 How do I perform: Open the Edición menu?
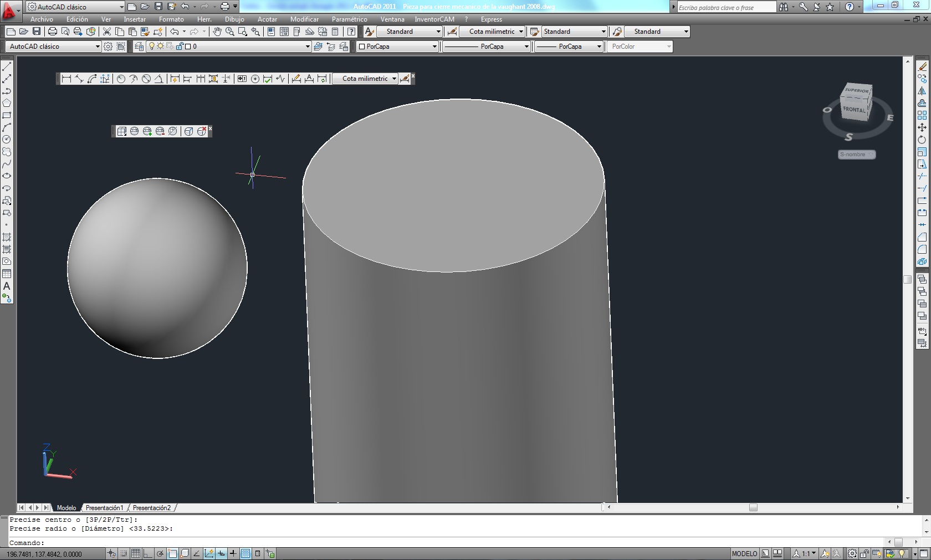pyautogui.click(x=77, y=19)
